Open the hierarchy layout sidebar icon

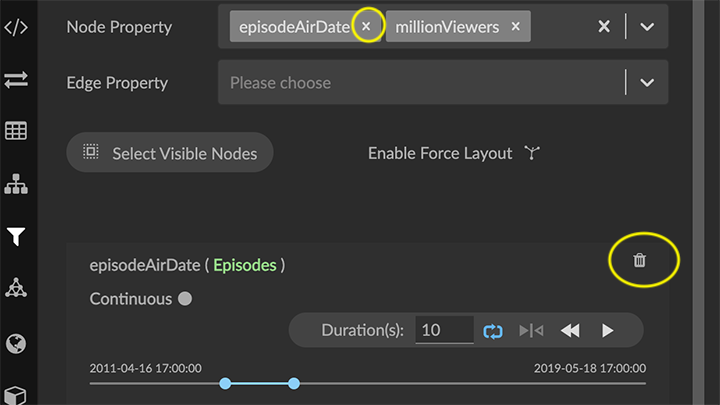click(x=16, y=184)
